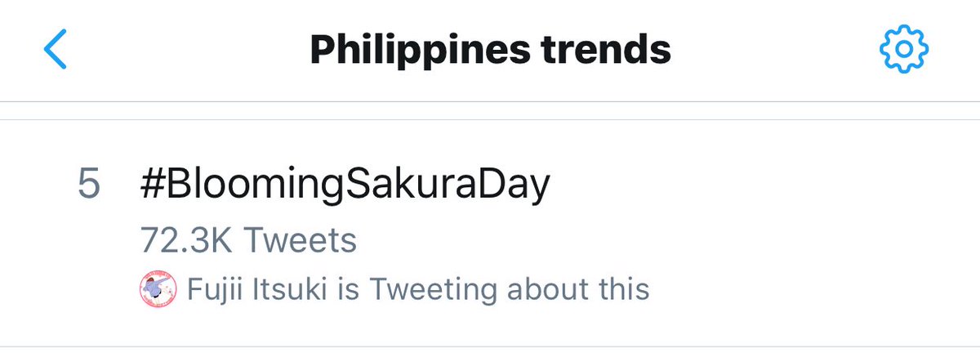Click Fujii Itsuki's small profile avatar
This screenshot has height=362, width=980.
159,289
